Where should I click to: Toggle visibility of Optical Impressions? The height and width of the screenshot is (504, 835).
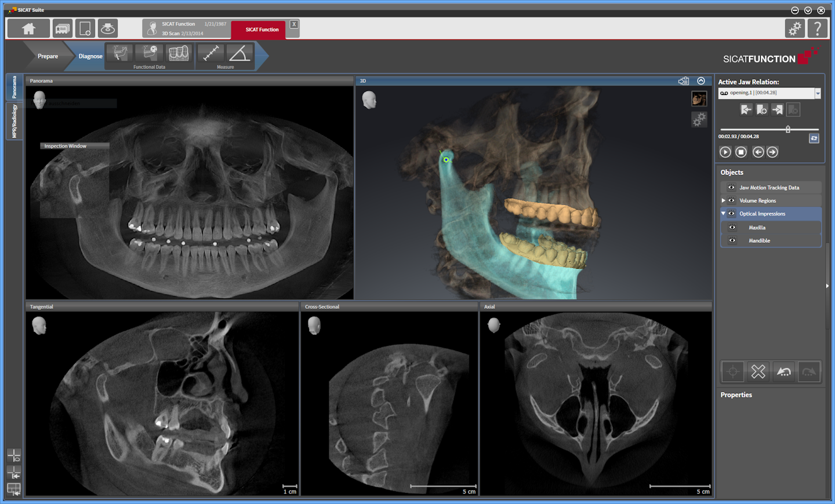pyautogui.click(x=732, y=214)
